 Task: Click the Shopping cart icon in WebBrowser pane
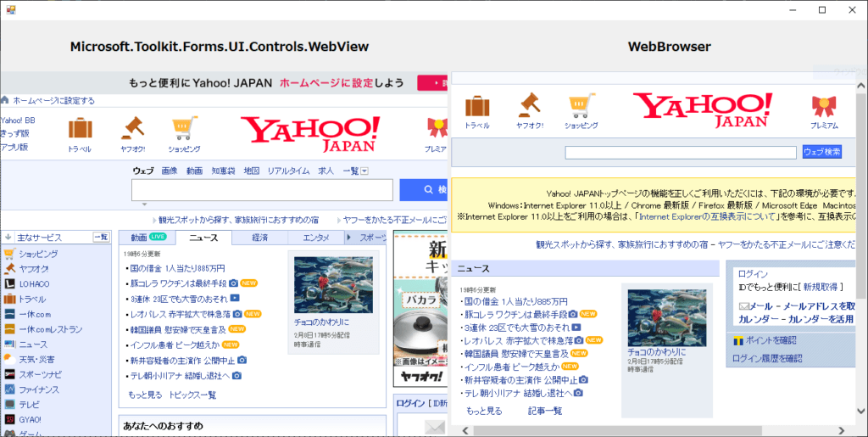pyautogui.click(x=581, y=105)
